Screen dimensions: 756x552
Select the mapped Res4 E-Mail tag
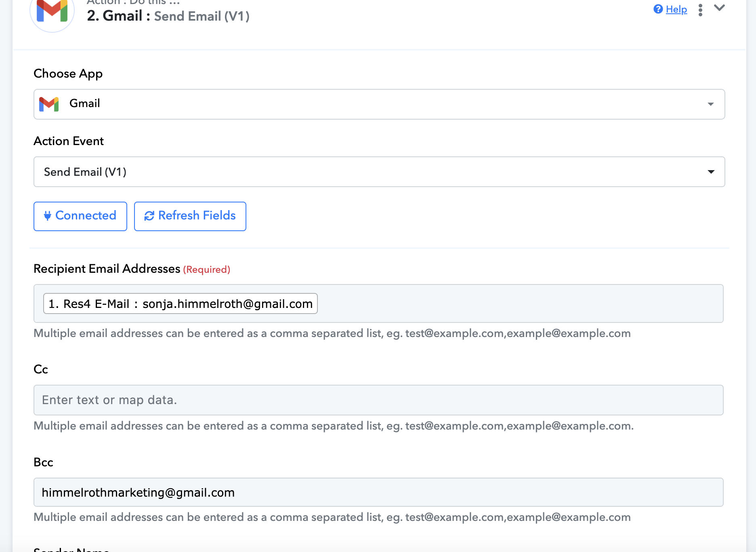181,303
